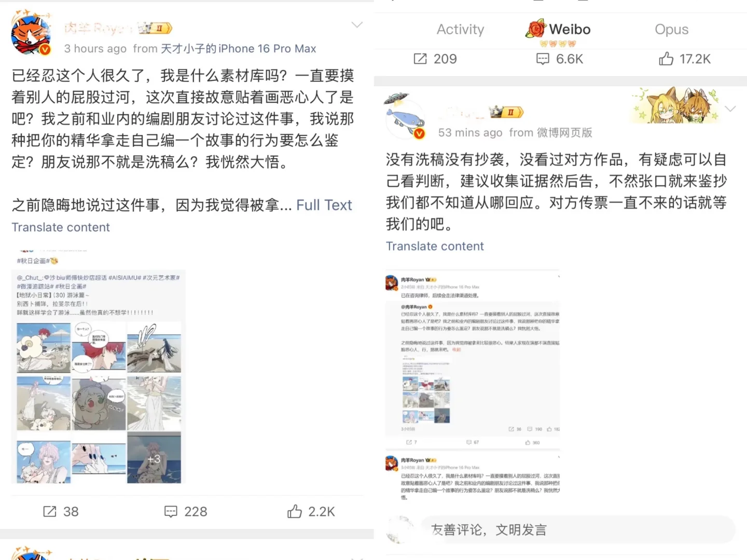
Task: Open the 6.6K comments icon
Action: 543,59
